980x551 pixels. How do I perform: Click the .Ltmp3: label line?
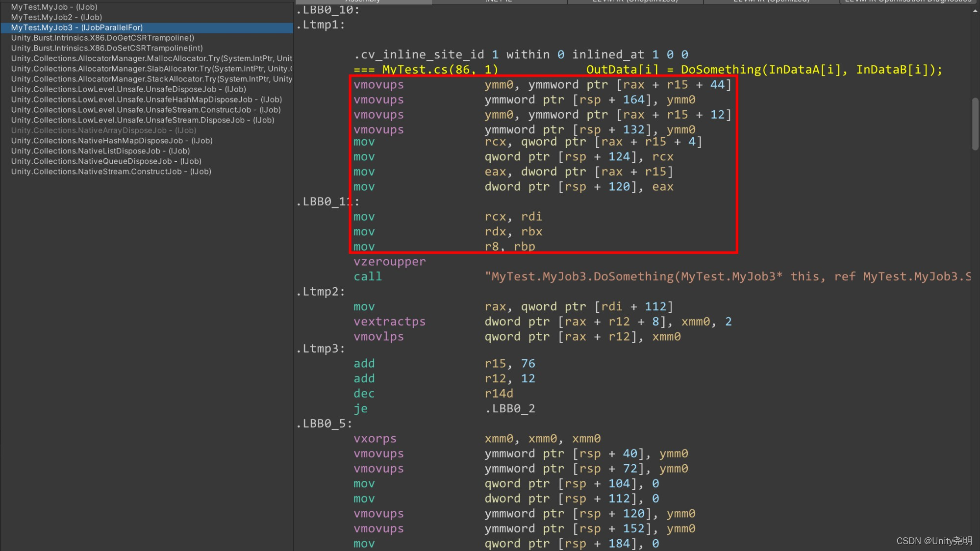(321, 349)
